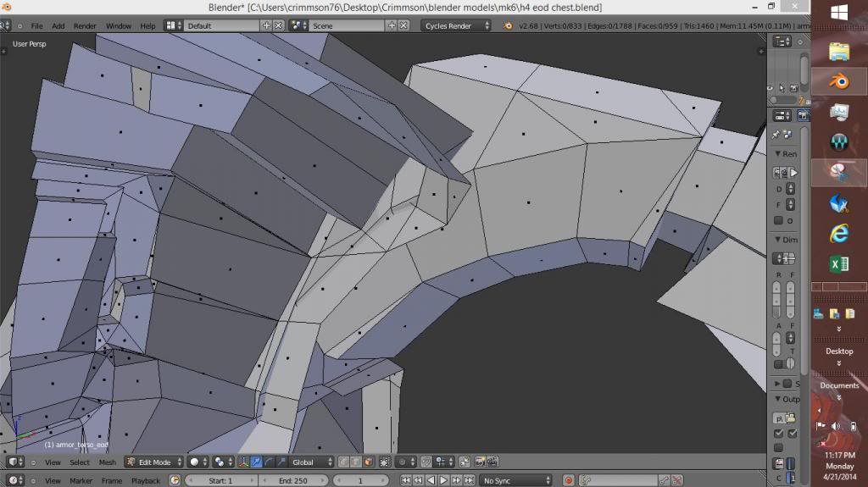The height and width of the screenshot is (487, 868).
Task: Toggle limit selection to visible
Action: click(385, 462)
